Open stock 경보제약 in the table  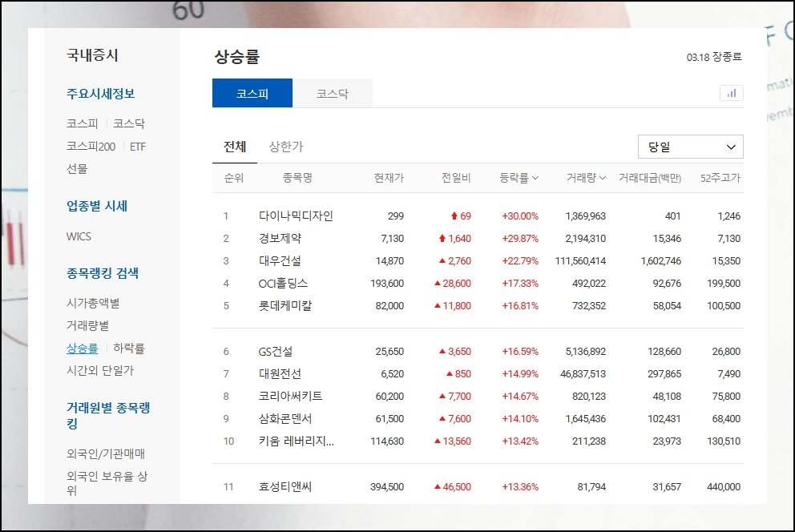(x=280, y=238)
